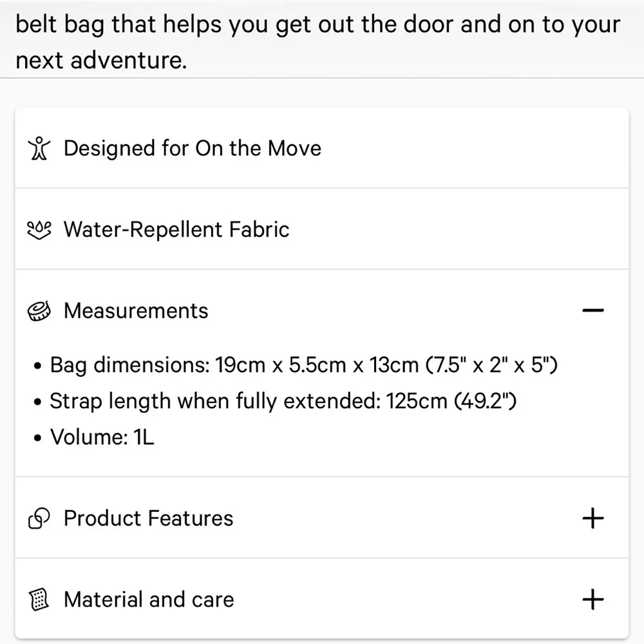Click the person icon beside Designed for On the Move

(39, 149)
